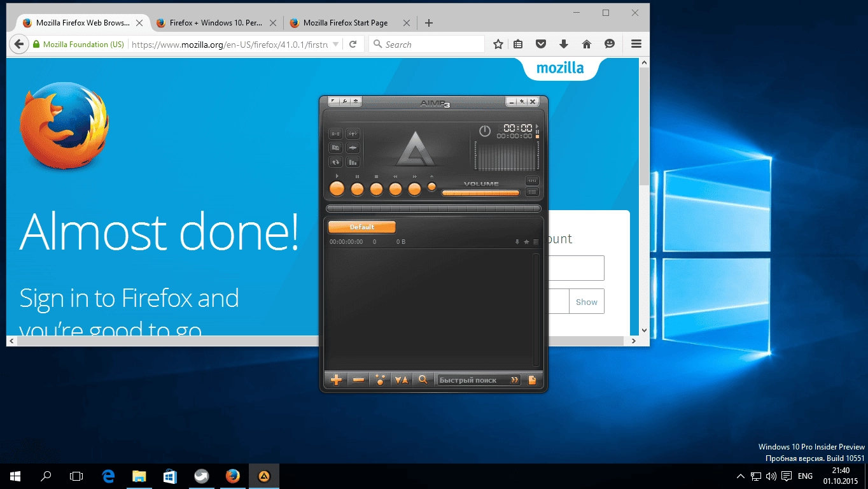Image resolution: width=868 pixels, height=489 pixels.
Task: Toggle A-B repeat in AIMP
Action: tap(335, 134)
